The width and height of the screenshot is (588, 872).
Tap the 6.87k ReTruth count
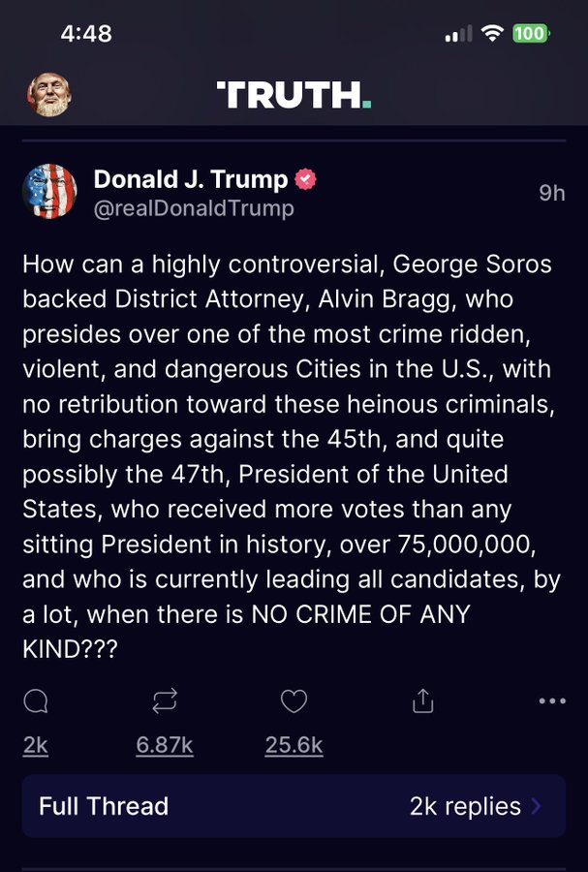click(165, 745)
